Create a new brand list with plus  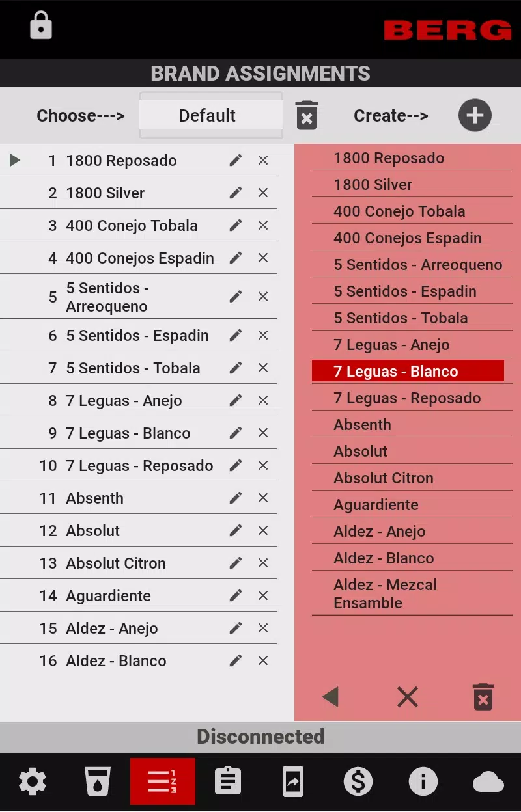point(475,116)
